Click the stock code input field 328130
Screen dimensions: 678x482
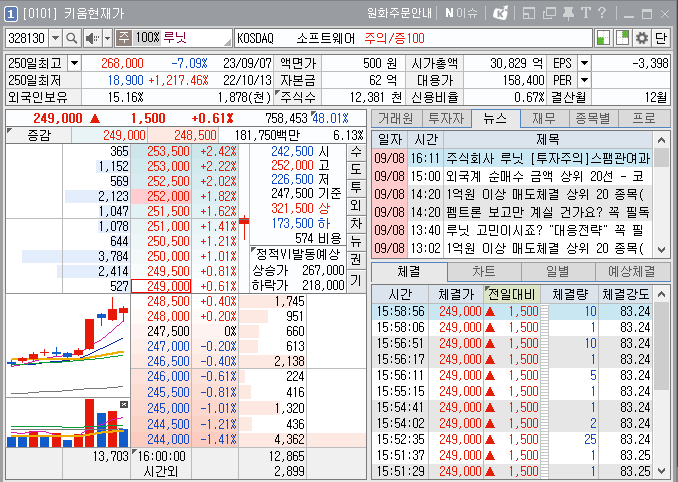(27, 38)
